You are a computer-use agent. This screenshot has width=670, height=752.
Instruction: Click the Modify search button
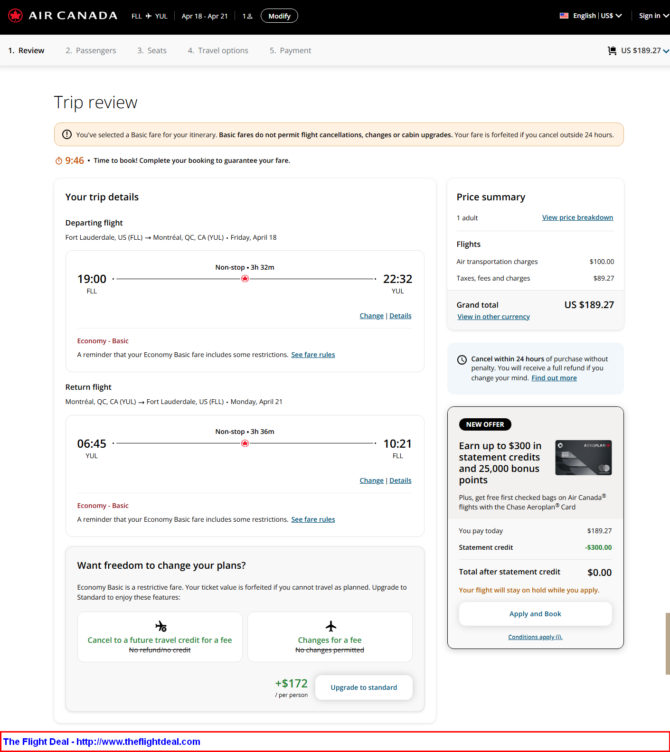pos(279,16)
